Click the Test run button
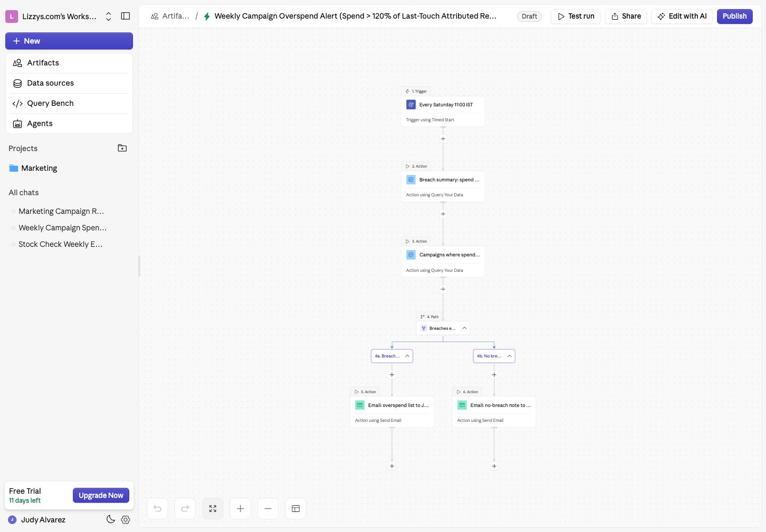This screenshot has height=532, width=766. pyautogui.click(x=576, y=16)
